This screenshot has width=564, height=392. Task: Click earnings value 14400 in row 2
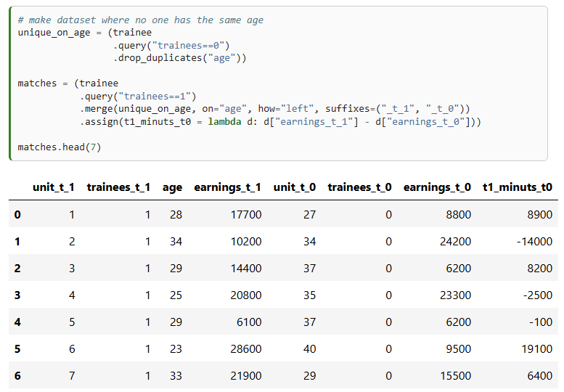click(x=246, y=269)
